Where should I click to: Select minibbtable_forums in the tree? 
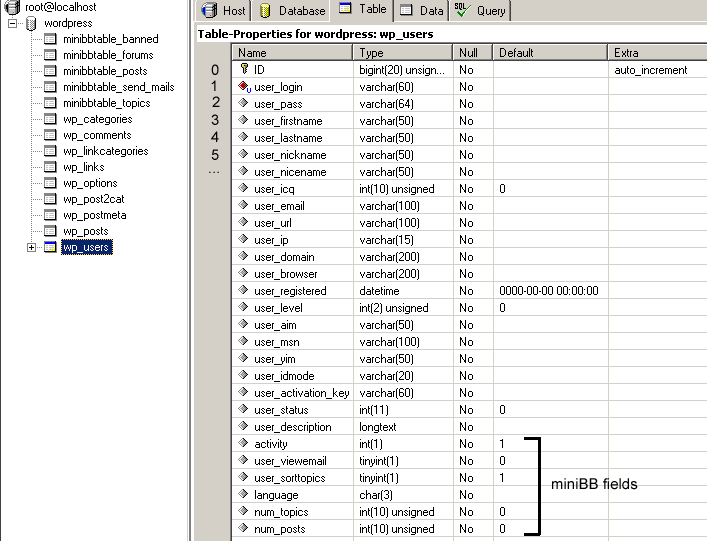pyautogui.click(x=108, y=55)
